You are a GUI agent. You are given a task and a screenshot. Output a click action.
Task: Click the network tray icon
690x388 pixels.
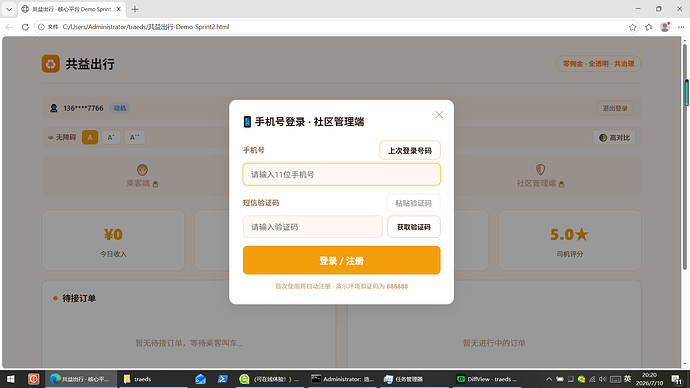pyautogui.click(x=592, y=379)
